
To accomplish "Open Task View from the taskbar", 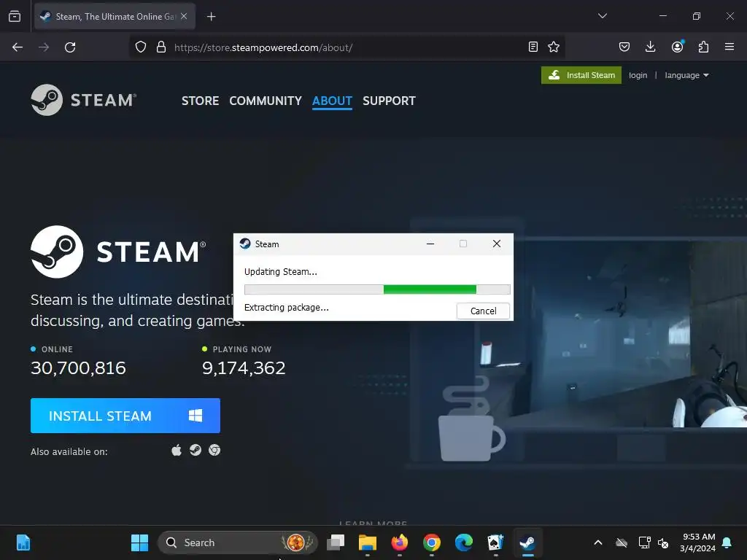I will 336,542.
